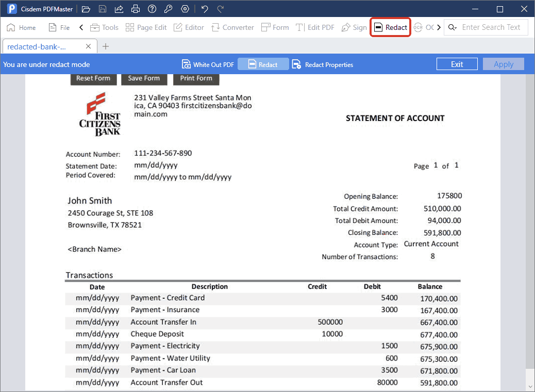Click the Opening Balance value 175800

coord(449,196)
